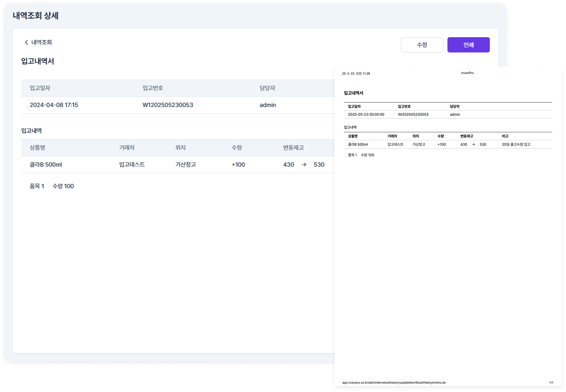The width and height of the screenshot is (566, 392).
Task: Click the 수량 100 summary in print preview
Action: click(x=367, y=155)
